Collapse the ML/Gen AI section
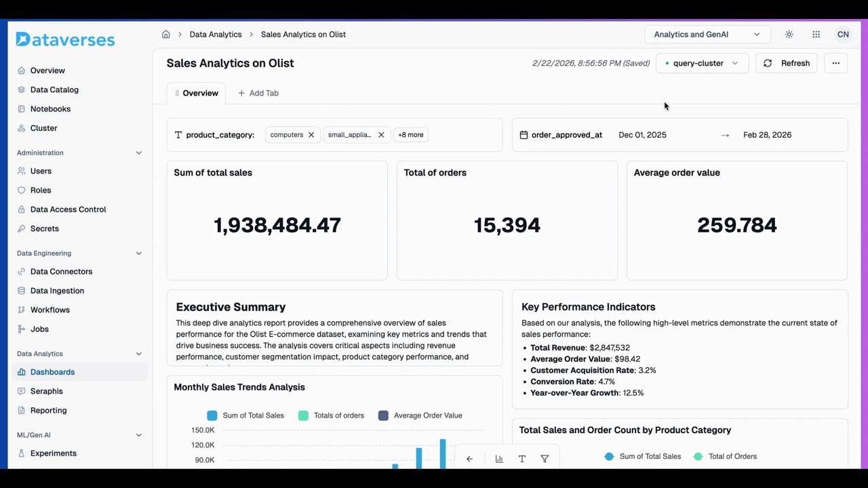The image size is (868, 488). coord(138,435)
